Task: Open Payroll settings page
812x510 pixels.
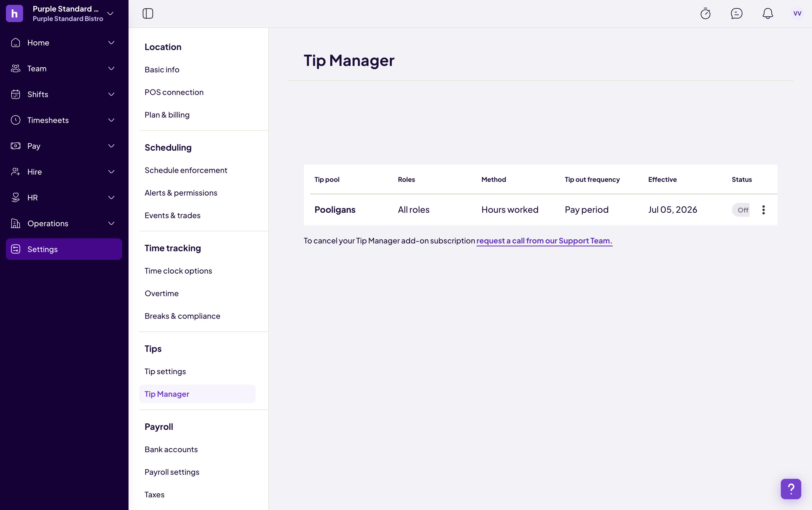Action: [x=172, y=472]
